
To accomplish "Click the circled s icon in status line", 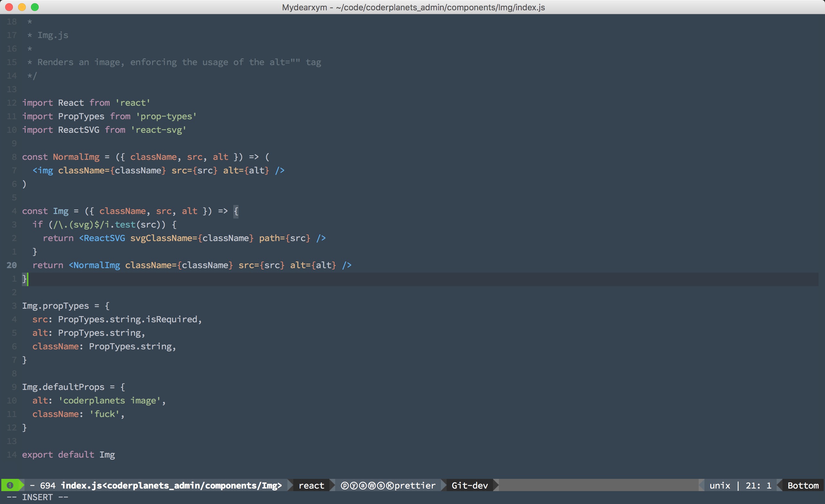I will (381, 486).
